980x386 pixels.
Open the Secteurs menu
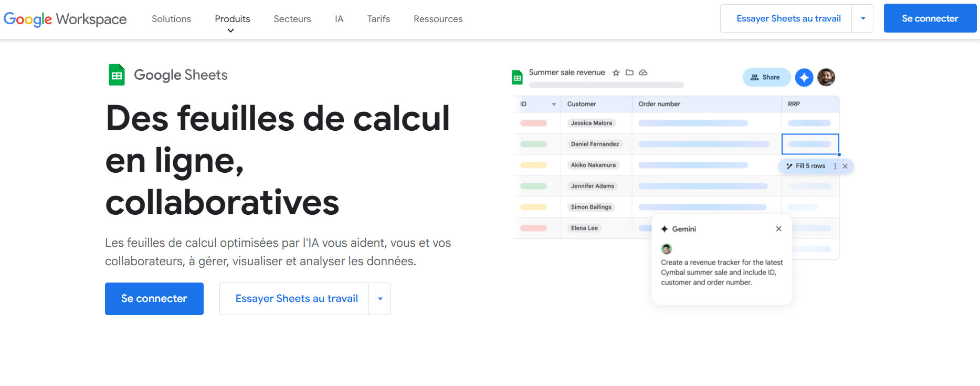[x=292, y=19]
